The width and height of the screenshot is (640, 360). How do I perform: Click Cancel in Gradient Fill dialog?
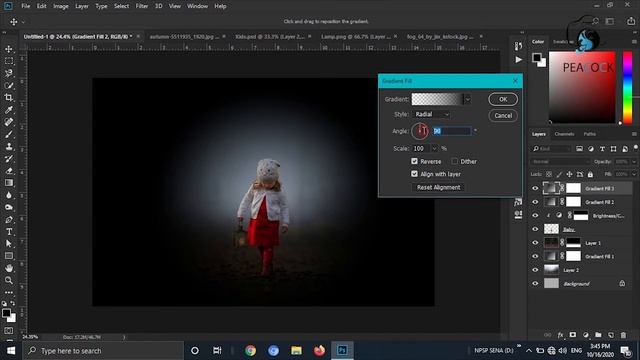click(503, 116)
